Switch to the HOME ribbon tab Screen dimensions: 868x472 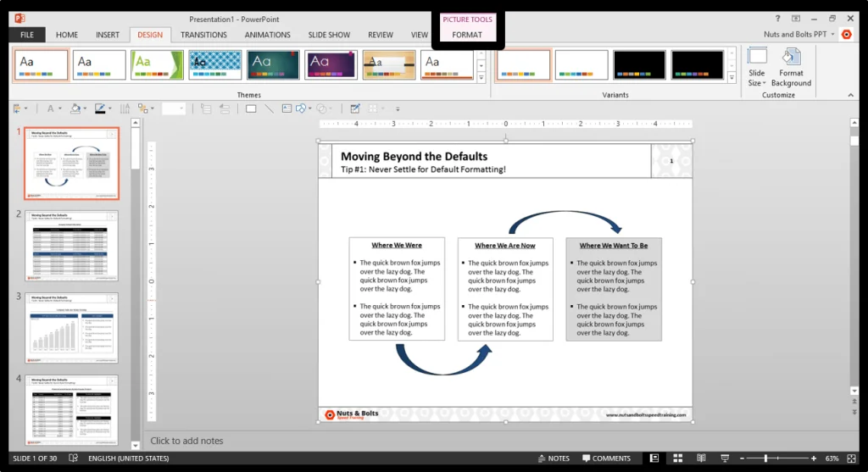(x=66, y=34)
